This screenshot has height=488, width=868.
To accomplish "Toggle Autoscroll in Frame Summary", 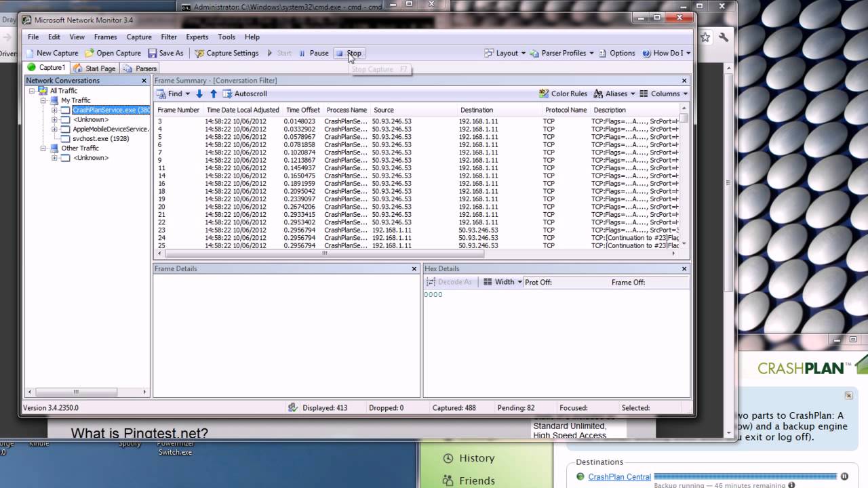I will coord(245,94).
